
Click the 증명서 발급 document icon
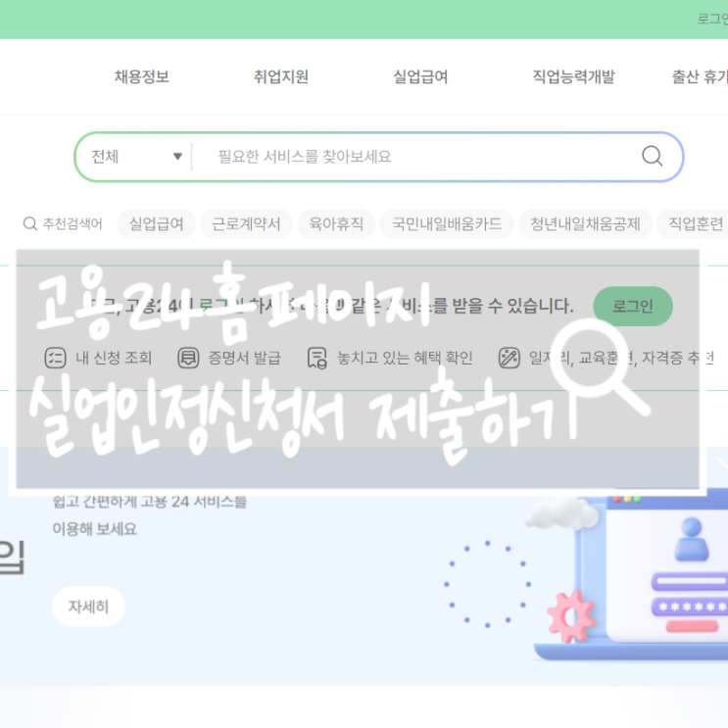188,358
